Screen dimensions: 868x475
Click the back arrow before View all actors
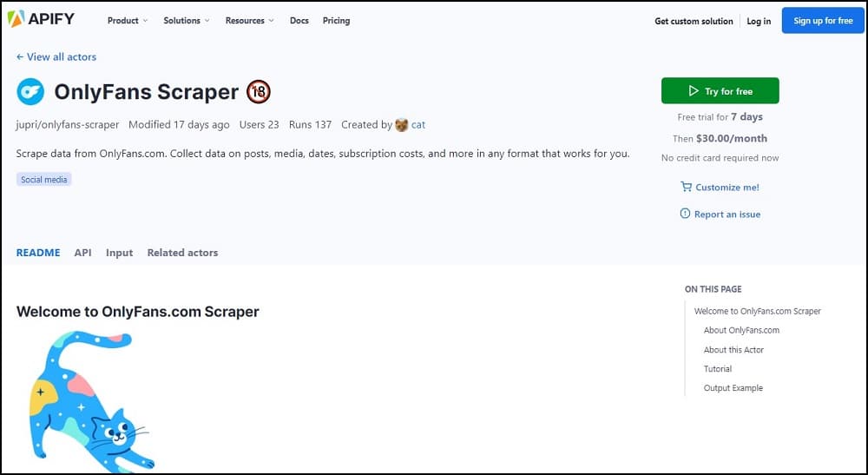20,57
